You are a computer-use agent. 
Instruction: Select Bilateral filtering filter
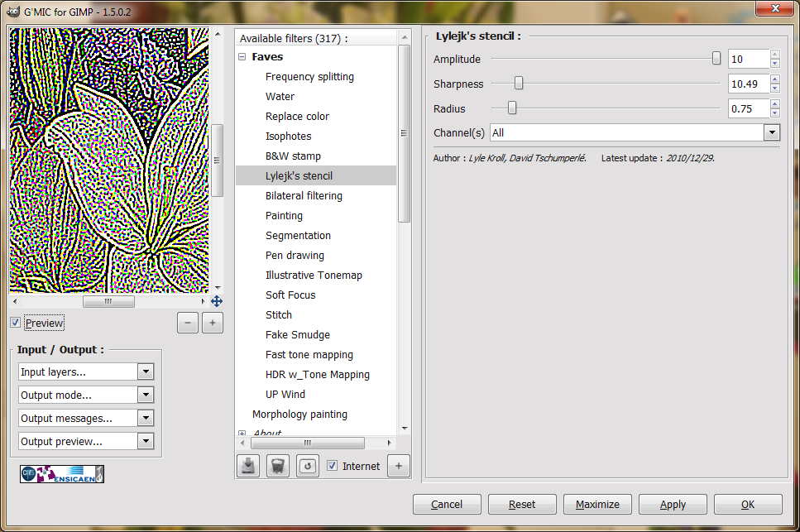click(304, 196)
